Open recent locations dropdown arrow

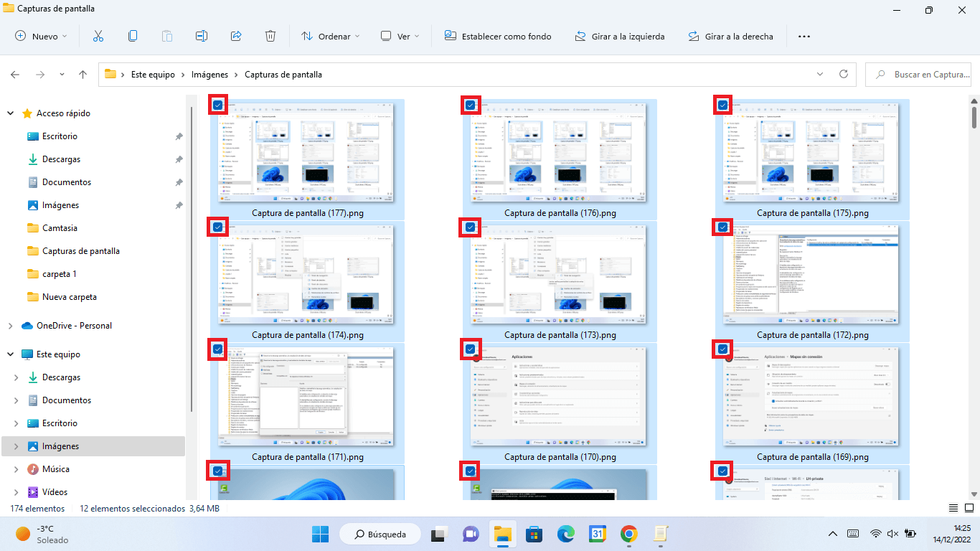(62, 75)
